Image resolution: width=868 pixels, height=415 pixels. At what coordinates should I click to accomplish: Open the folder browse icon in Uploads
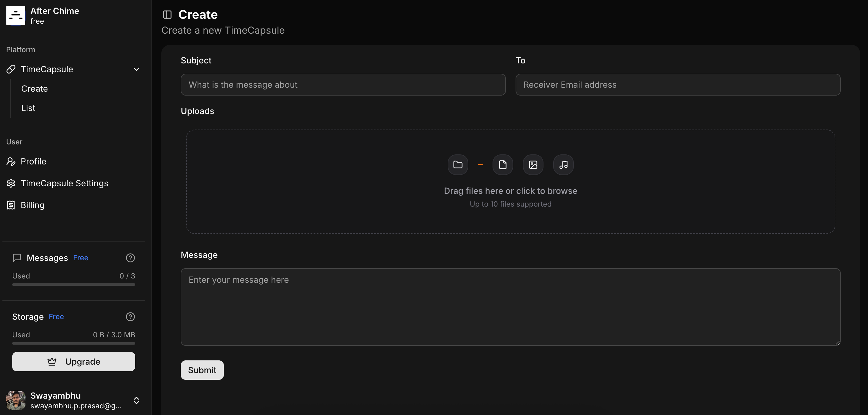click(458, 164)
